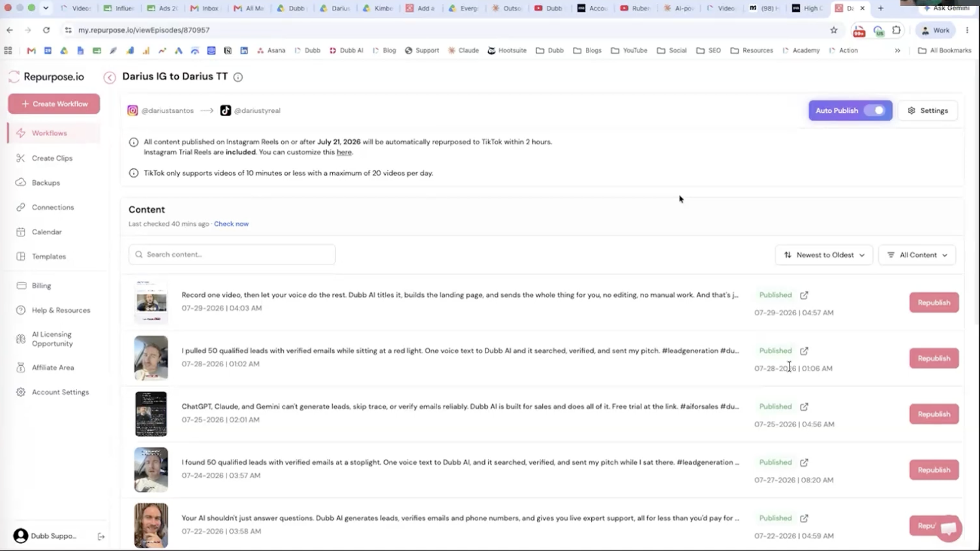Open external link for 07-24-2026 stoplight post

(804, 462)
